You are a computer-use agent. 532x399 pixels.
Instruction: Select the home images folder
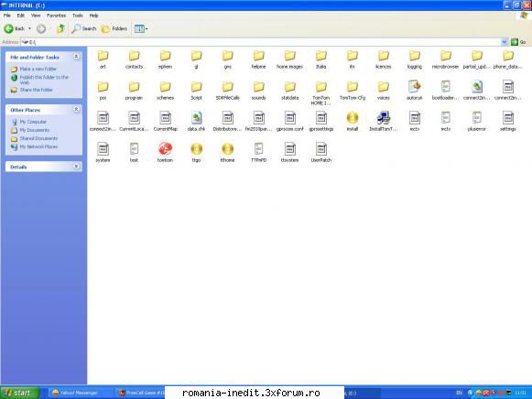[x=289, y=59]
